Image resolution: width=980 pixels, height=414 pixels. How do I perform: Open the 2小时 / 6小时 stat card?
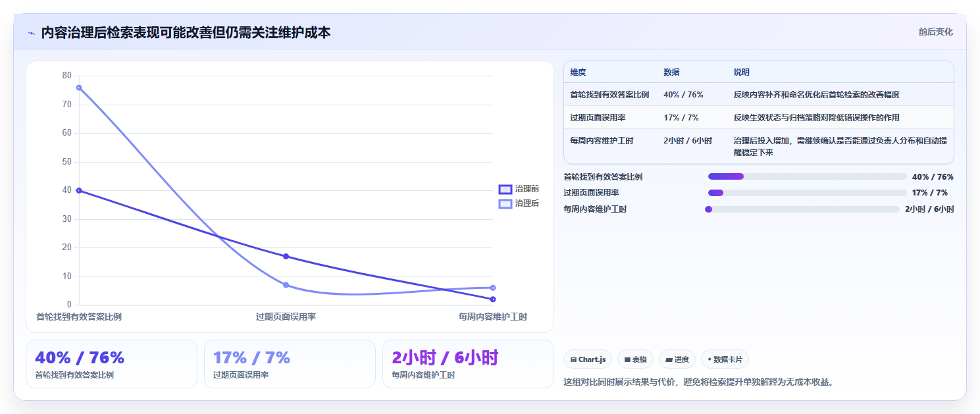coord(468,364)
